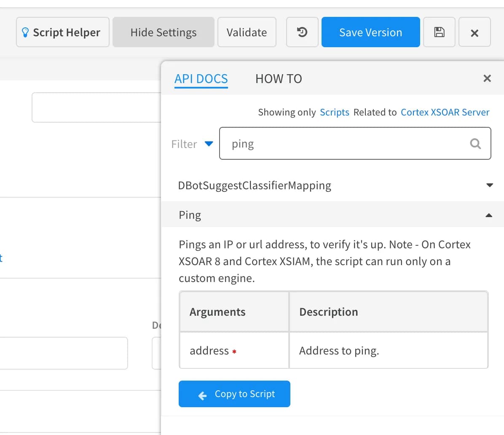Click the search field containing ping

click(355, 143)
